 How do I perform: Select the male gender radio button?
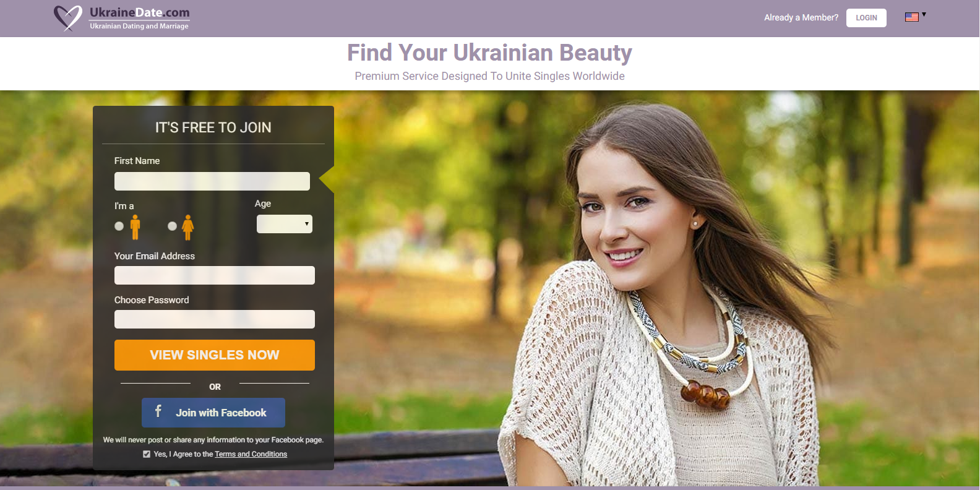119,226
